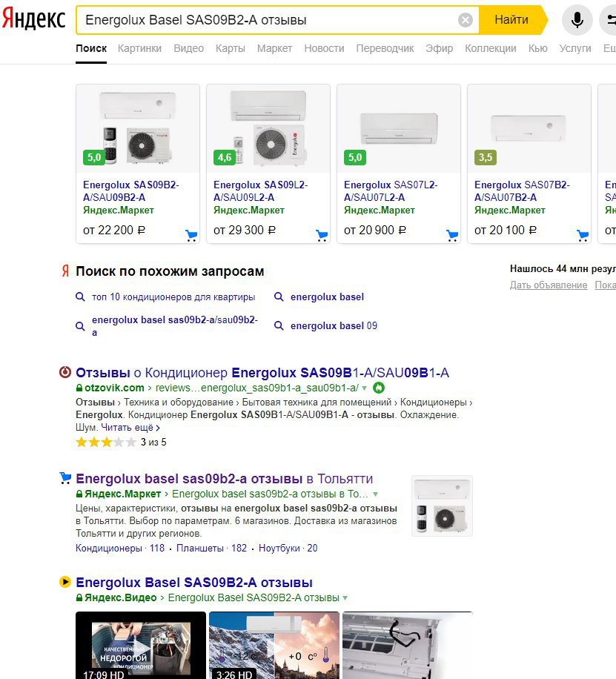Click the Дать объявление link
Viewport: 616px width, 679px height.
pyautogui.click(x=549, y=285)
